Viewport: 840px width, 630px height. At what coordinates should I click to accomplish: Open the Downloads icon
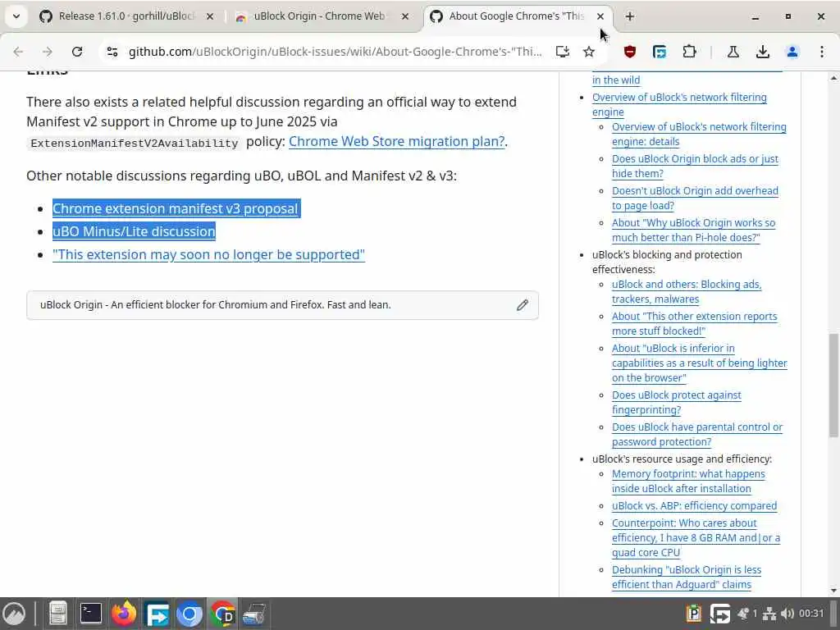pos(762,52)
